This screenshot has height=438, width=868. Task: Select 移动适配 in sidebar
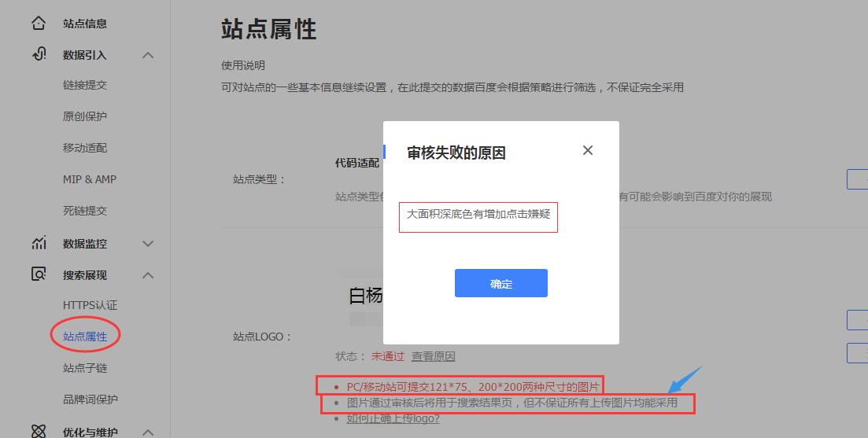click(x=85, y=148)
